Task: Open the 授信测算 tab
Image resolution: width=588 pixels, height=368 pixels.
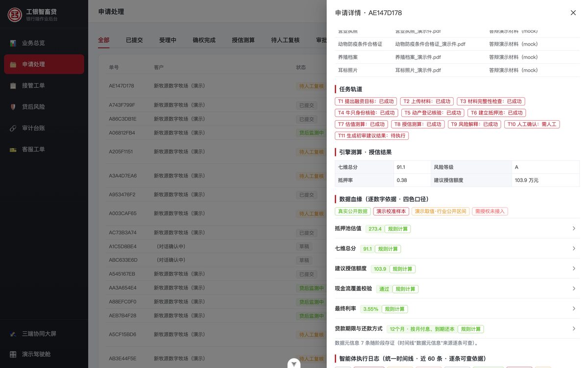Action: [x=243, y=40]
